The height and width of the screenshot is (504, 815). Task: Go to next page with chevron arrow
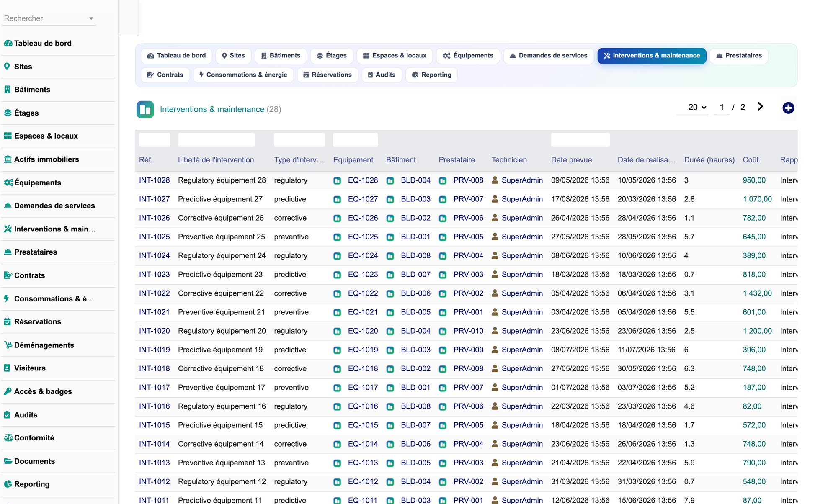[760, 107]
